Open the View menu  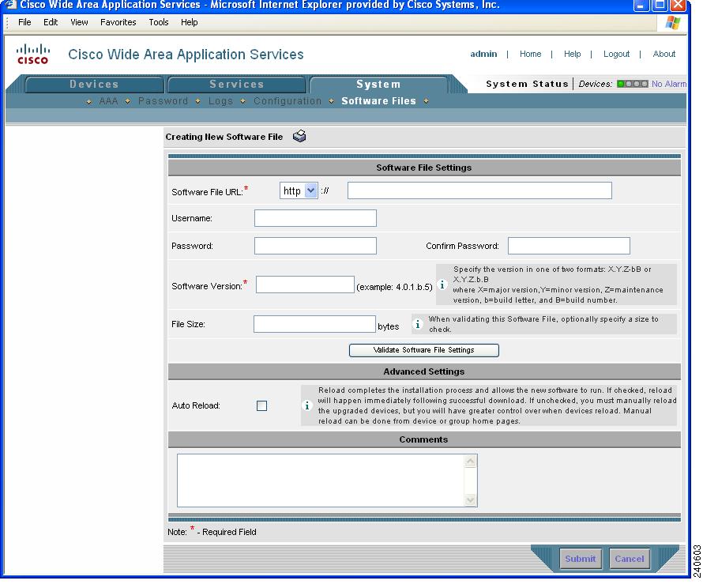(79, 22)
